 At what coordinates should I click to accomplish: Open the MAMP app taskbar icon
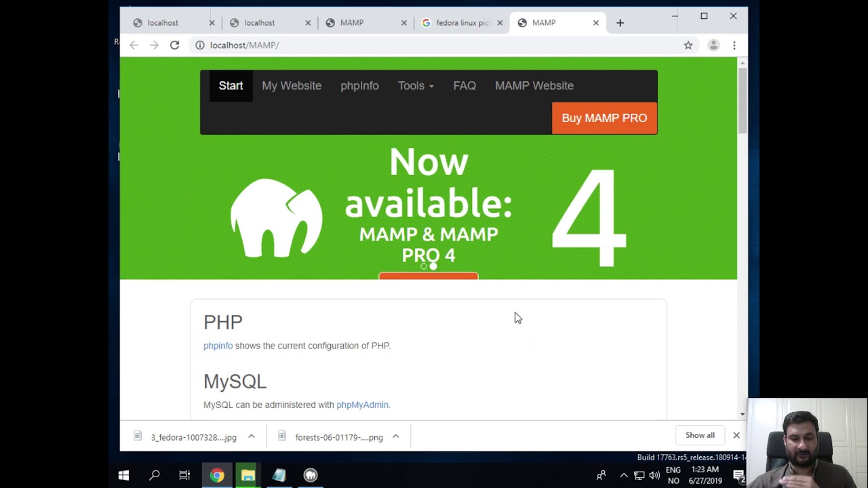pos(311,475)
